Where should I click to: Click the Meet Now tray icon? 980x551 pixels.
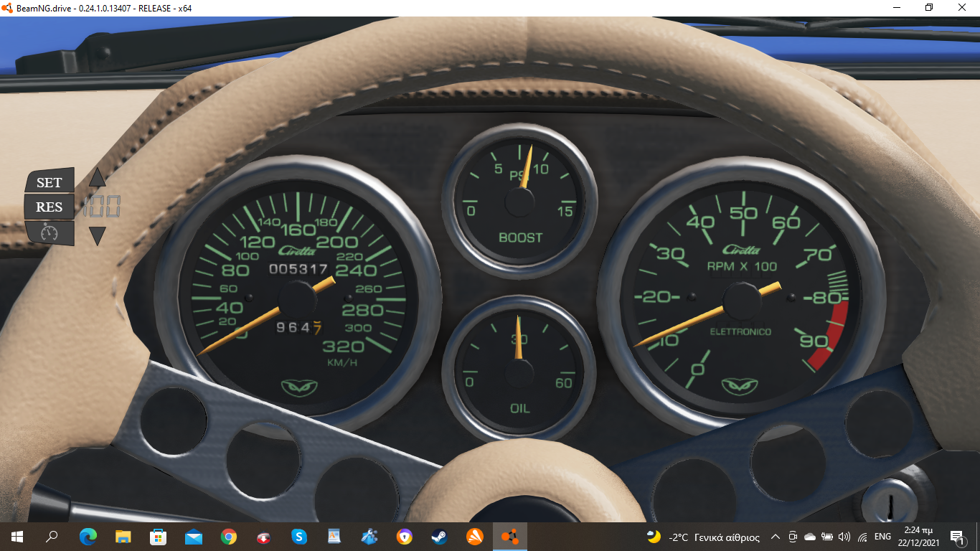(x=793, y=537)
